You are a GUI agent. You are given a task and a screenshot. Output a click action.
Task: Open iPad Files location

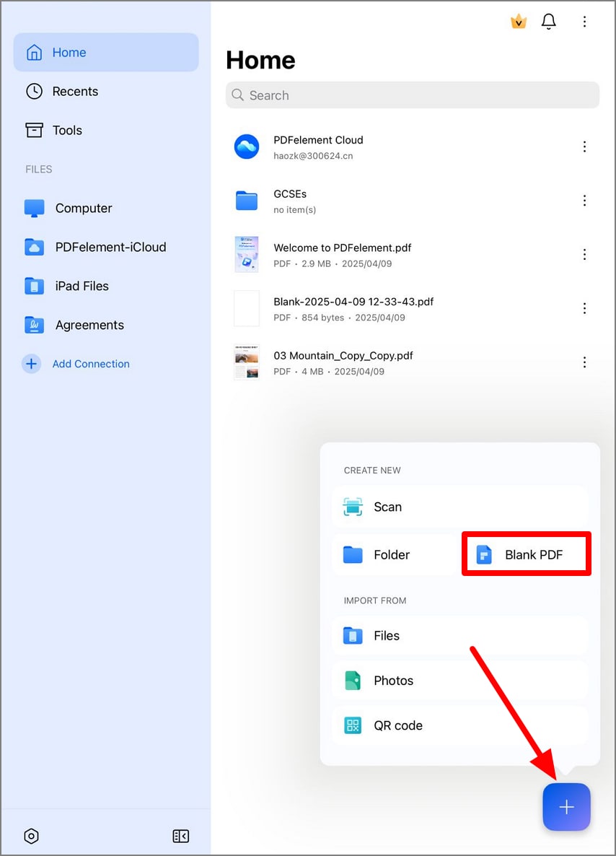coord(106,286)
